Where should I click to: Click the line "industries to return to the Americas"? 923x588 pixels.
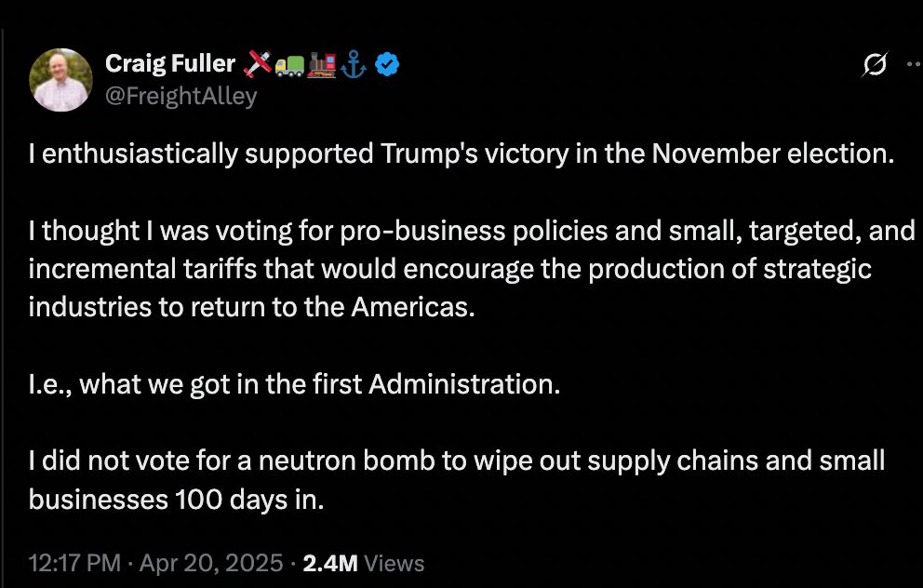click(x=251, y=307)
